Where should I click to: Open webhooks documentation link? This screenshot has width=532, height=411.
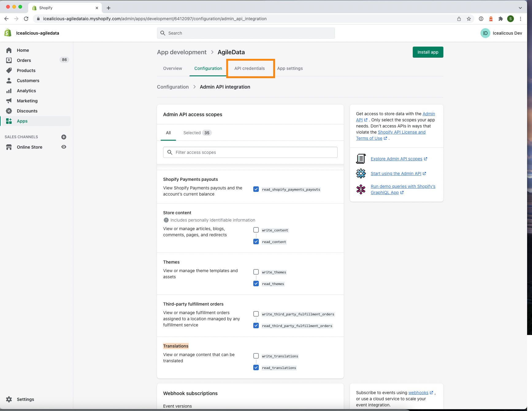[418, 393]
